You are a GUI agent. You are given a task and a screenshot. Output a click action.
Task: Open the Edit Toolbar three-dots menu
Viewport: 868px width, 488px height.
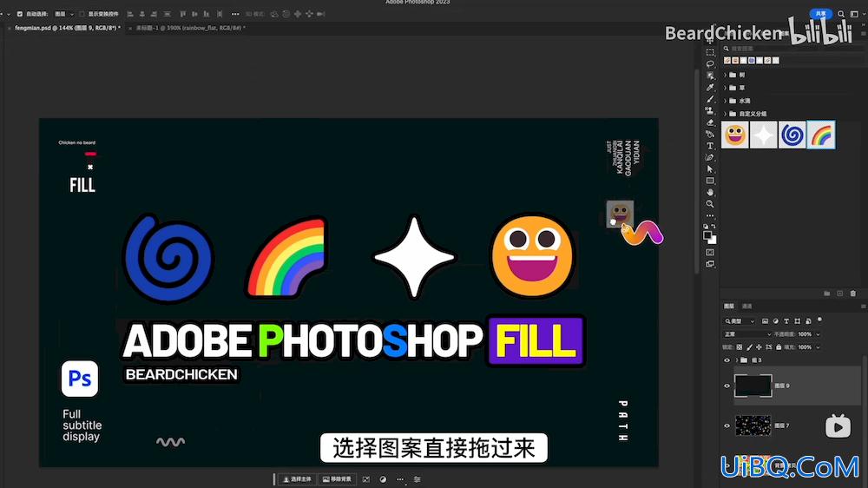click(710, 215)
